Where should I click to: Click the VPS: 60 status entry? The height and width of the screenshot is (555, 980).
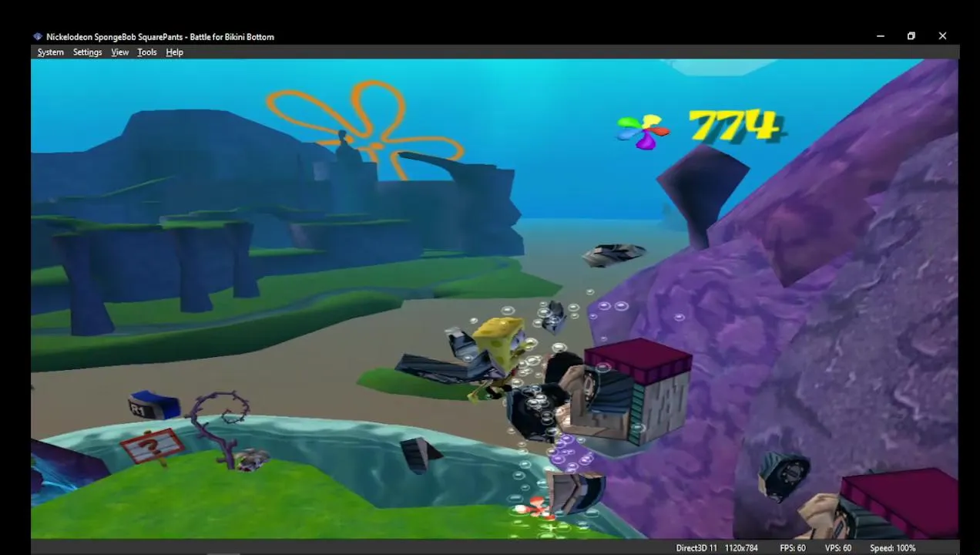(838, 548)
